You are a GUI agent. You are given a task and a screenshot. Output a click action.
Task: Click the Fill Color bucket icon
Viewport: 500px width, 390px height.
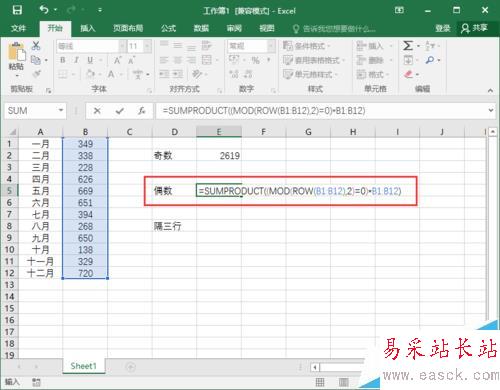click(x=90, y=74)
